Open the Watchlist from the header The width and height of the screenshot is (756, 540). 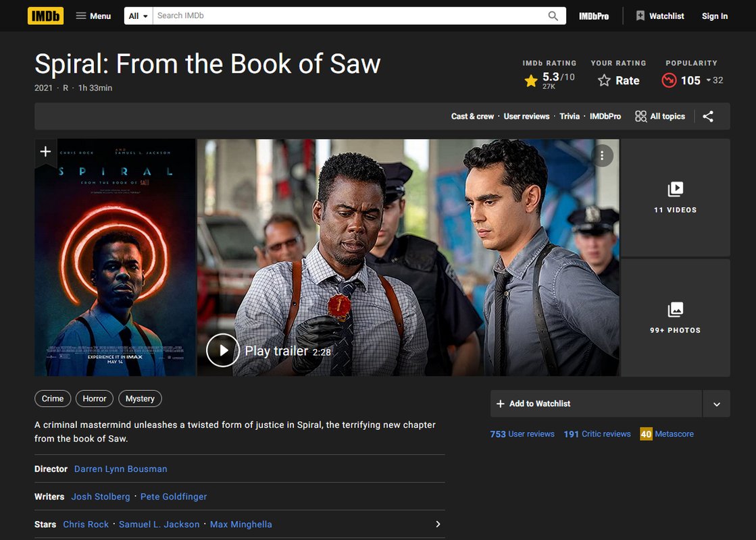660,16
